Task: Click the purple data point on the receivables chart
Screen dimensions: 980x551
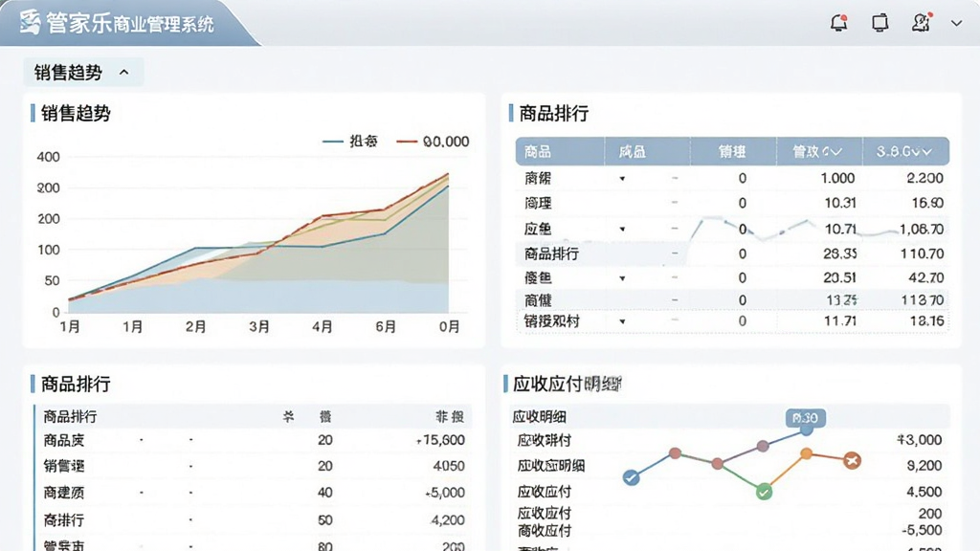Action: coord(763,446)
